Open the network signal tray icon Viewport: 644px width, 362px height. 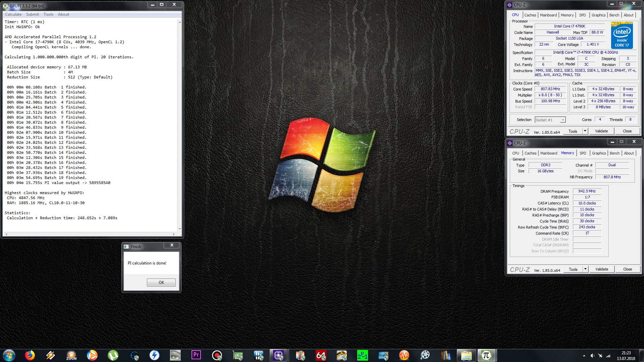(608, 356)
